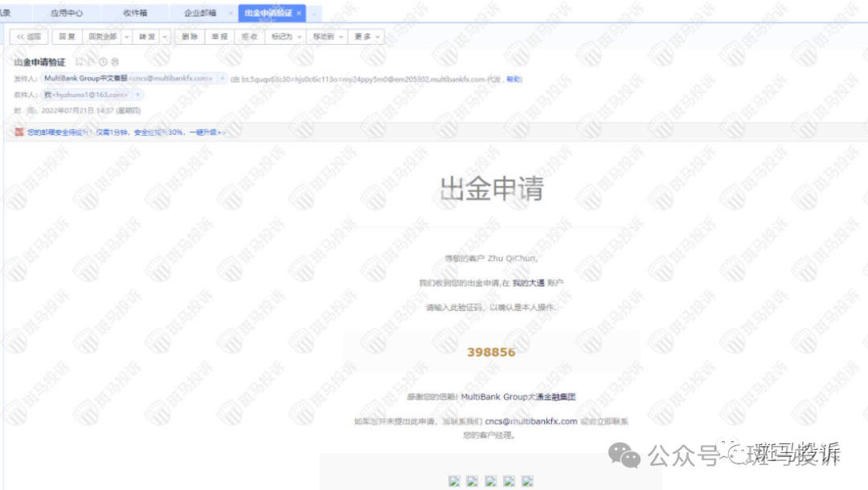The height and width of the screenshot is (490, 868).
Task: Expand the 转发 dropdown arrow
Action: 165,36
